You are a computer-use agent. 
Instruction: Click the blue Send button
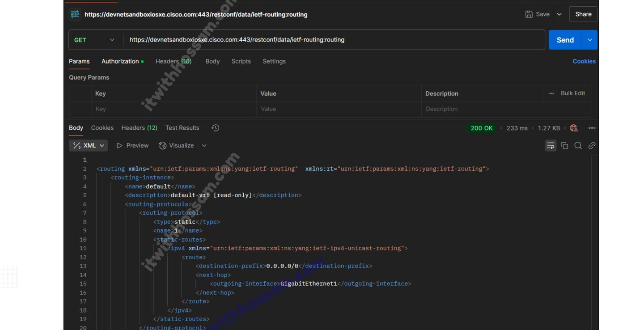pos(565,40)
